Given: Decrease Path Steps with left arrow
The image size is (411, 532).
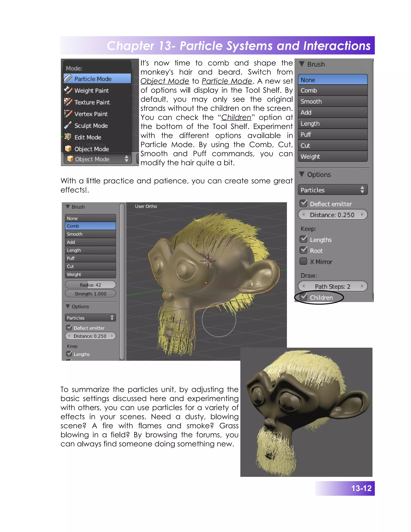Looking at the screenshot, I should [303, 286].
